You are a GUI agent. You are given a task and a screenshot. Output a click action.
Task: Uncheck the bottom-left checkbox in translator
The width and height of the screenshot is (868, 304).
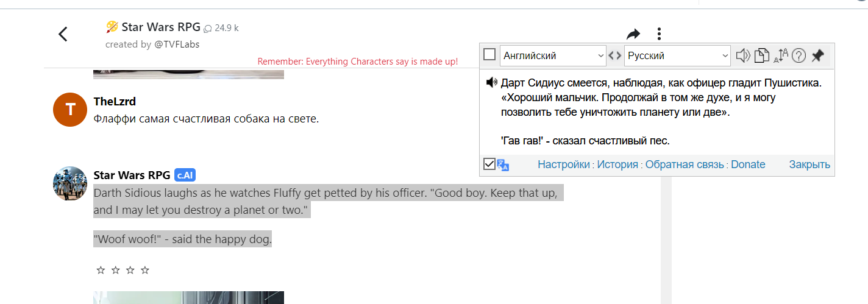point(489,164)
